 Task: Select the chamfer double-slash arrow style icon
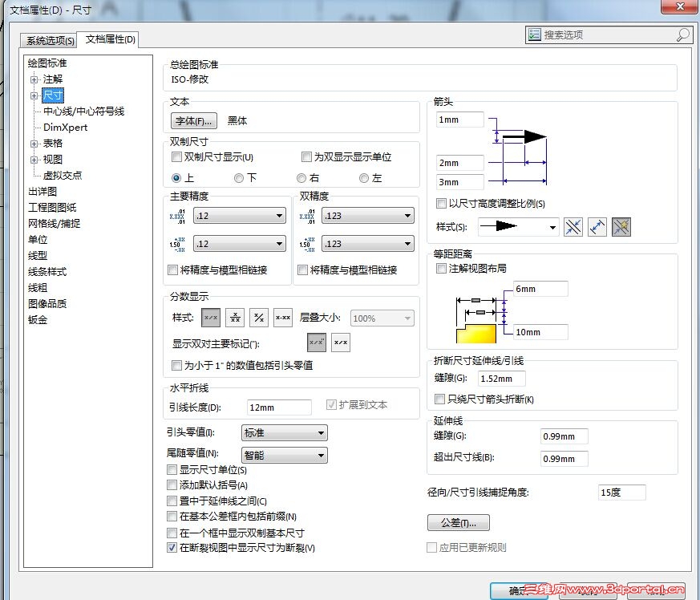[x=573, y=228]
